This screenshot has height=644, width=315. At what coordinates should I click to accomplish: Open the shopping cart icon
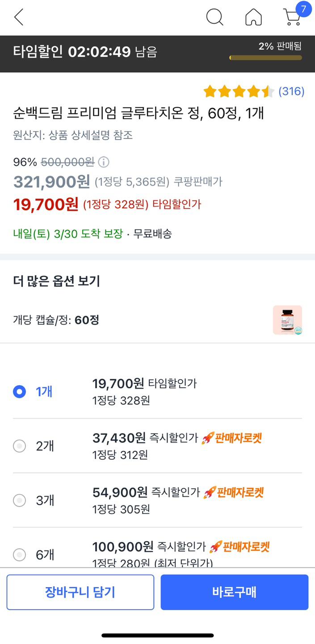click(x=293, y=17)
